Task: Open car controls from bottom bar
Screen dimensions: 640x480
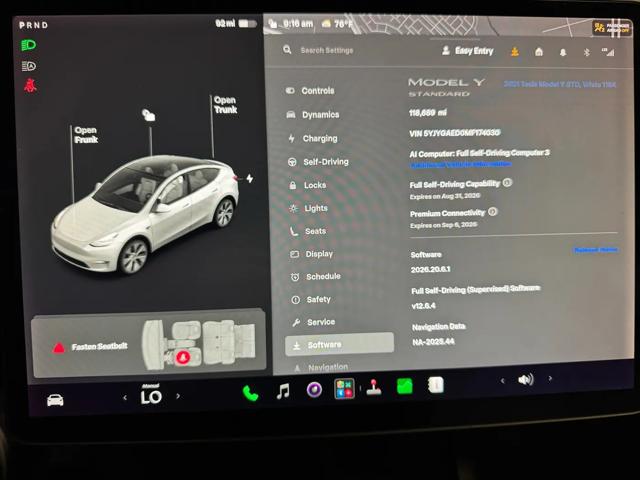Action: pos(55,400)
